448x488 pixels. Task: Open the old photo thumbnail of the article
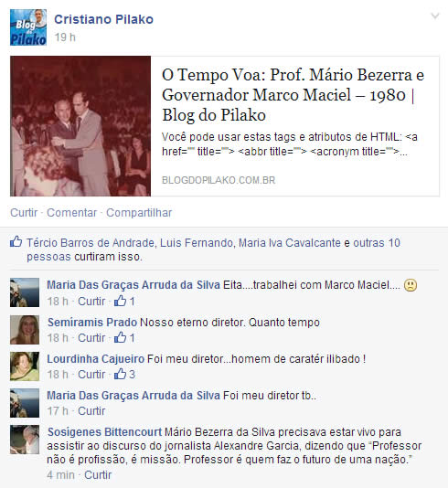pos(80,126)
